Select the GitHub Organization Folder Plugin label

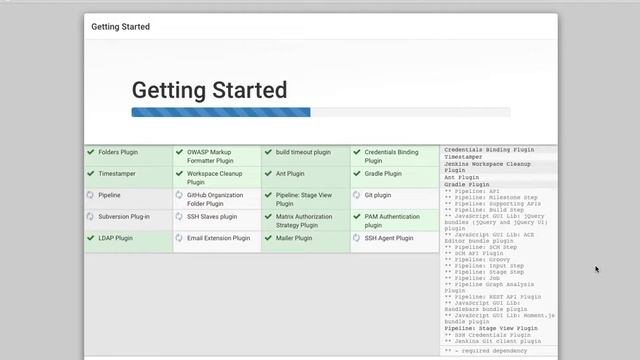(215, 199)
